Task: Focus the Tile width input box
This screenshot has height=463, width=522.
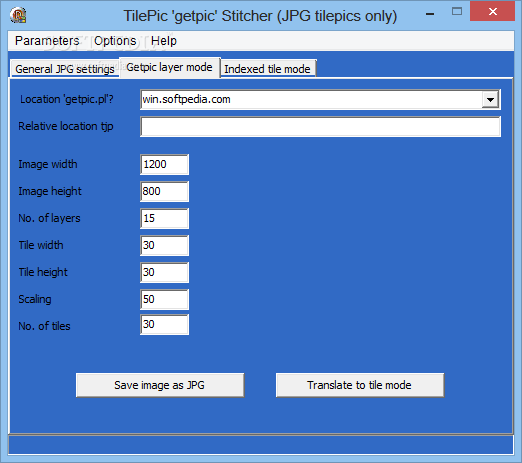Action: 164,245
